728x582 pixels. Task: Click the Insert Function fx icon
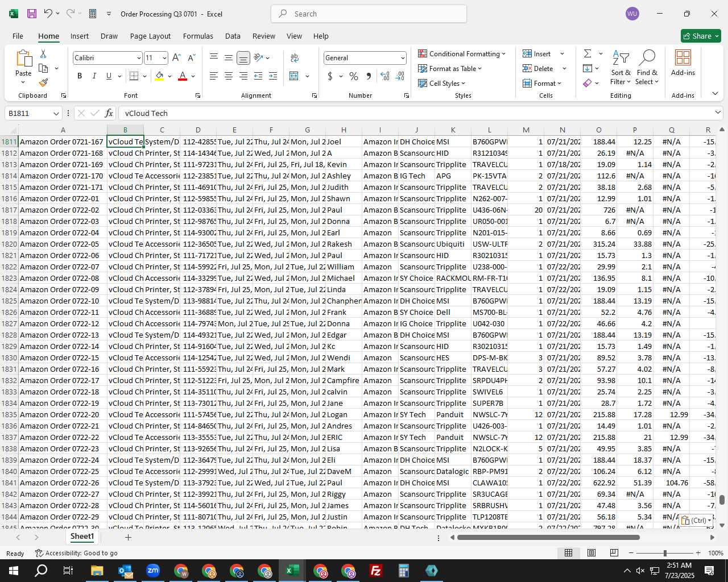(109, 113)
